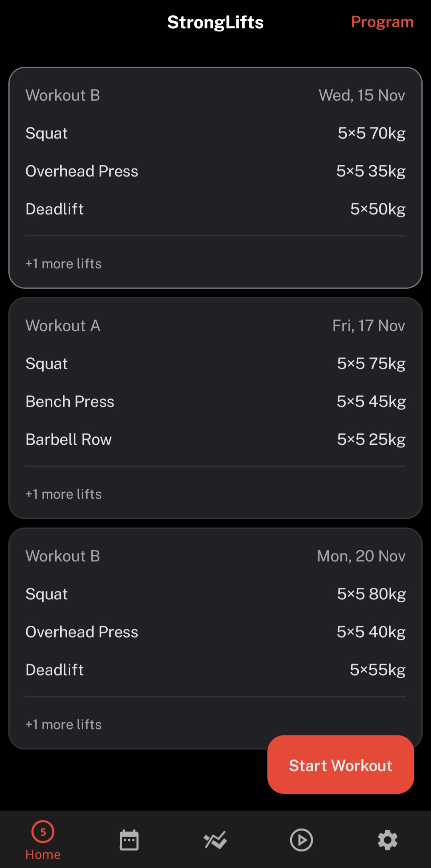Expand +1 more lifts for 15 Nov
The height and width of the screenshot is (868, 431).
[x=63, y=264]
